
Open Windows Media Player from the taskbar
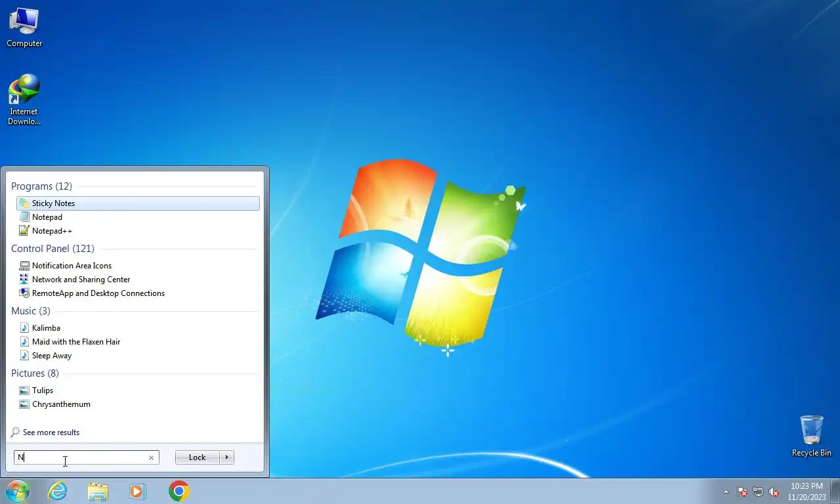click(x=138, y=491)
